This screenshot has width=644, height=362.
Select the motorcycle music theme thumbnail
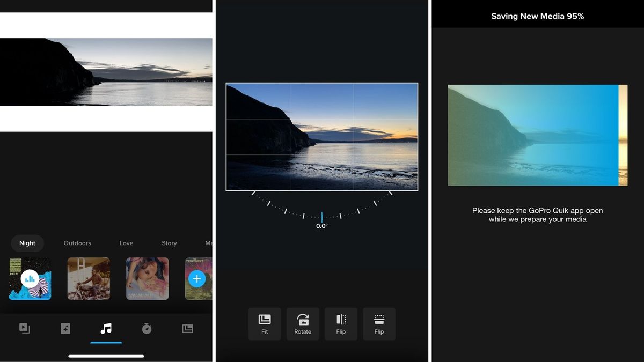(x=89, y=279)
